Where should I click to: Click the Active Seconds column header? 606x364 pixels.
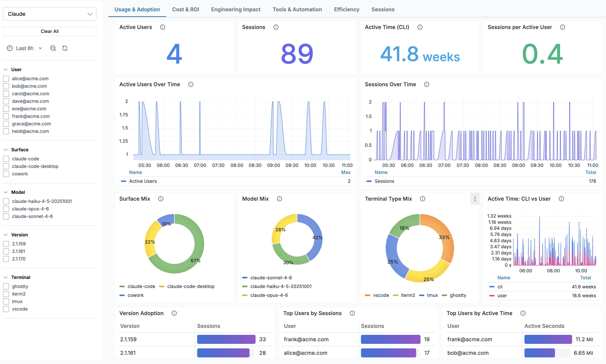pos(544,326)
